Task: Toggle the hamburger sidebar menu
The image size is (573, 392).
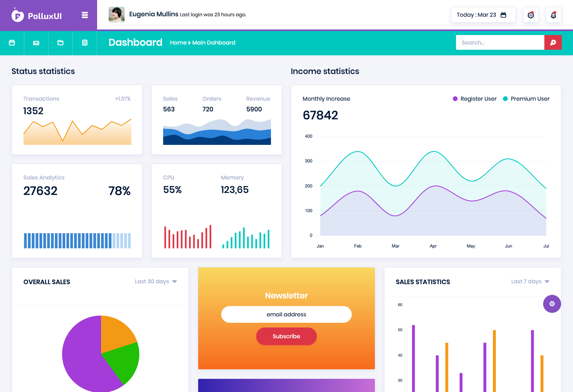Action: (x=85, y=15)
